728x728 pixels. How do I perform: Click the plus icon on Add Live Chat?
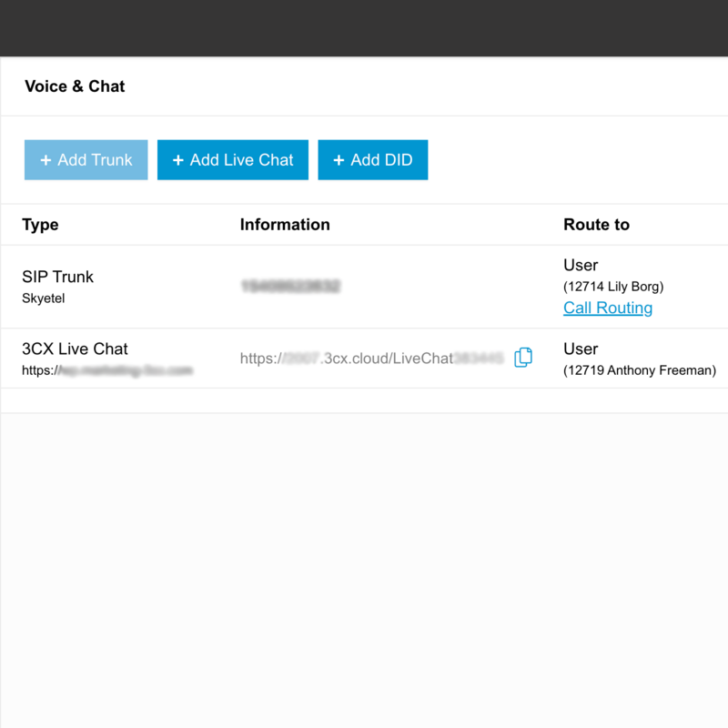click(178, 160)
